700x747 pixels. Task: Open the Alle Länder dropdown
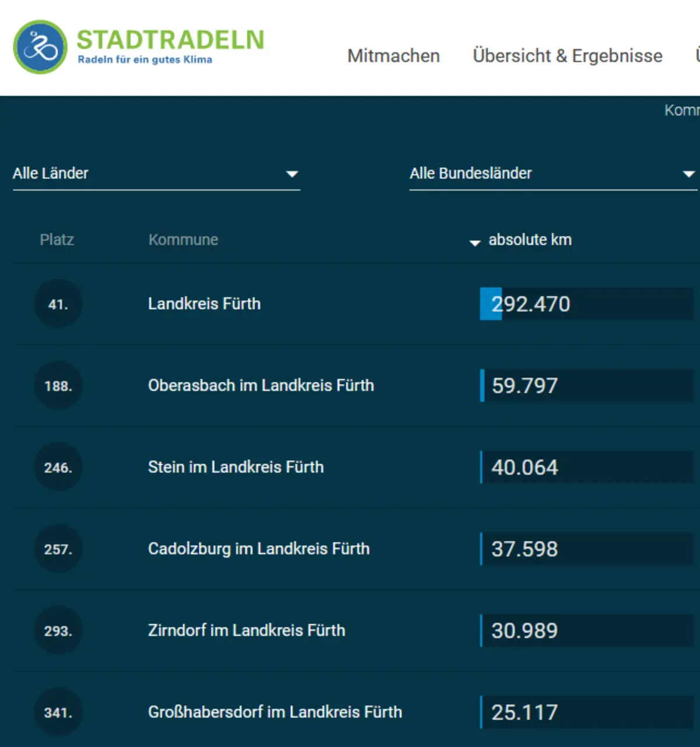click(x=156, y=173)
